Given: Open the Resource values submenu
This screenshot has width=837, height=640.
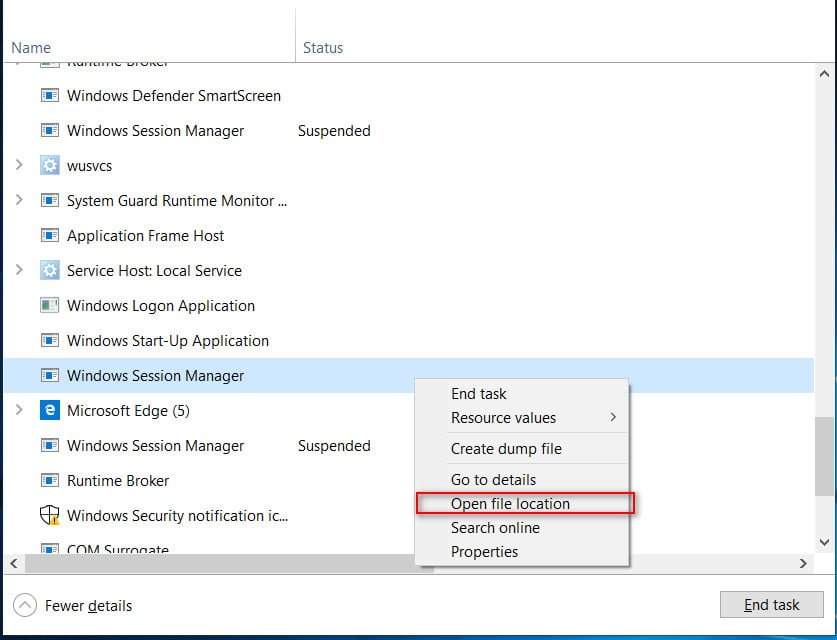Looking at the screenshot, I should 503,418.
